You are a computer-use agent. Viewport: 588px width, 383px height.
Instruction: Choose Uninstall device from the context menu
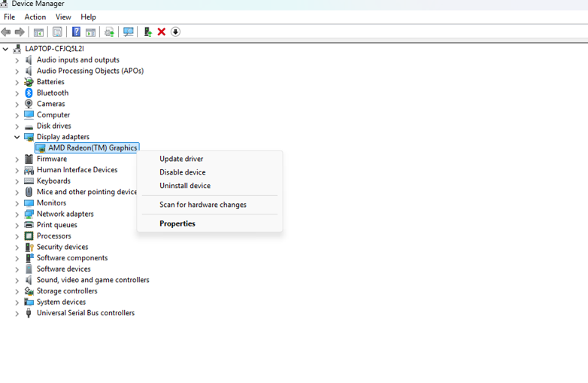click(185, 186)
